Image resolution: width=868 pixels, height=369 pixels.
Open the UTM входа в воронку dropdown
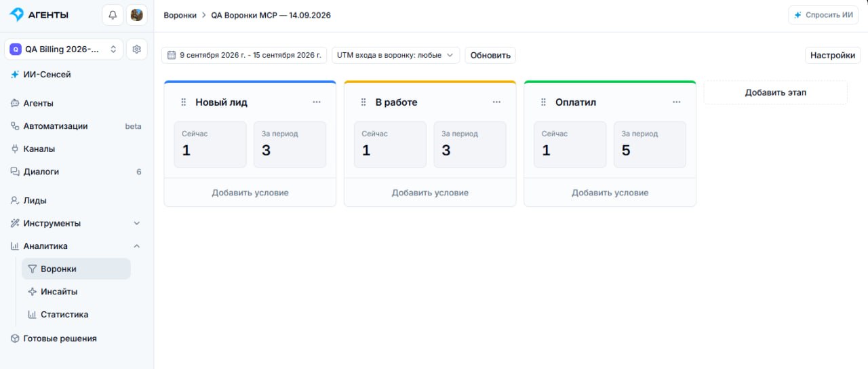[x=396, y=55]
